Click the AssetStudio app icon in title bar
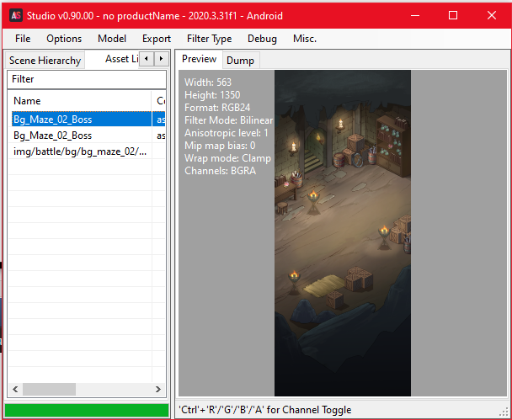 [x=16, y=15]
